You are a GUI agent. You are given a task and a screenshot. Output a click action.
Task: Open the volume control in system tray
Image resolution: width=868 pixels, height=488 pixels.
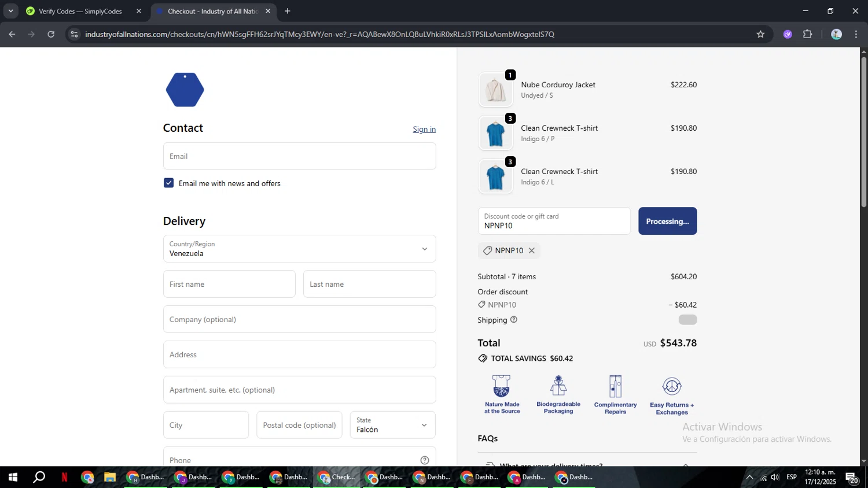775,477
